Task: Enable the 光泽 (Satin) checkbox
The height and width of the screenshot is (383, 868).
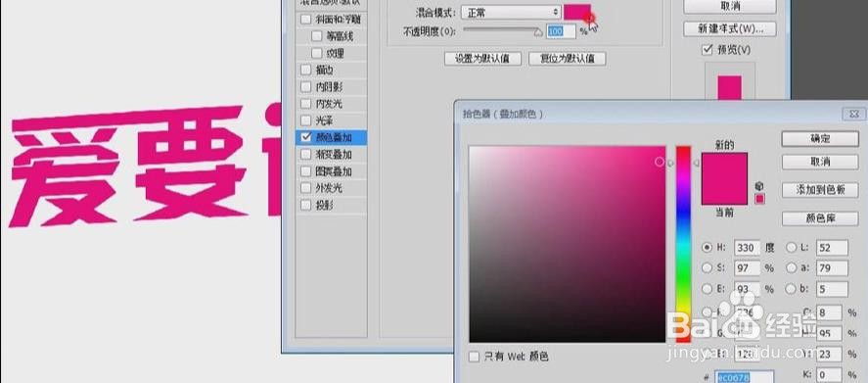Action: pos(305,120)
